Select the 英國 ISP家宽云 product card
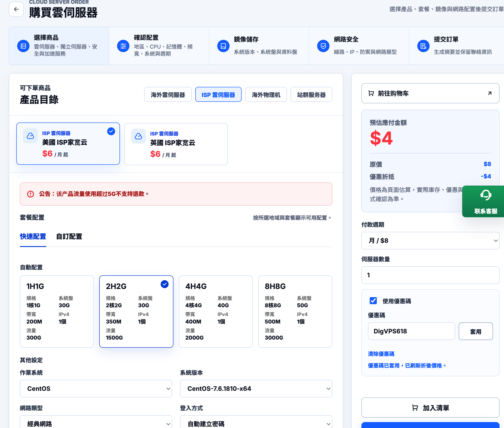This screenshot has width=504, height=428. tap(176, 144)
